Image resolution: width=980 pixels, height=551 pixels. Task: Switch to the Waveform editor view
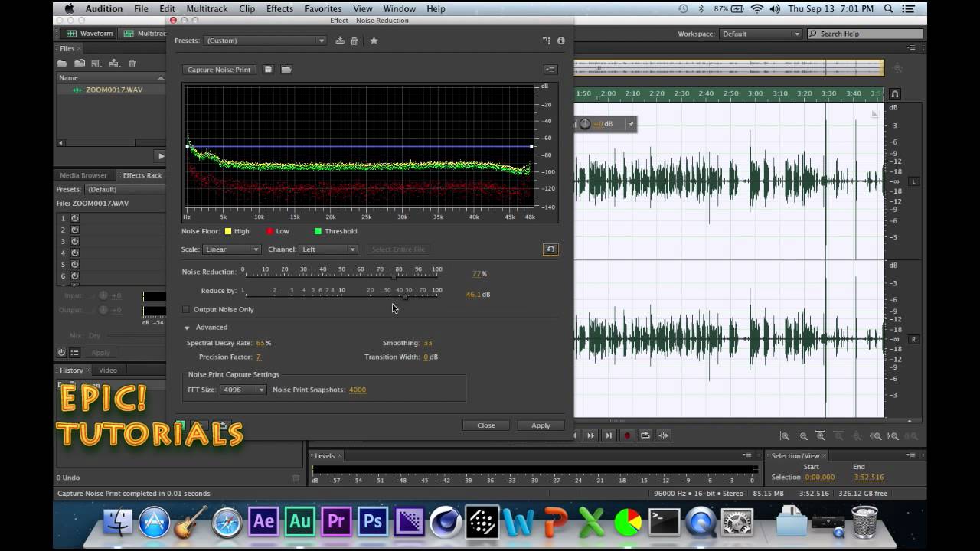point(90,34)
